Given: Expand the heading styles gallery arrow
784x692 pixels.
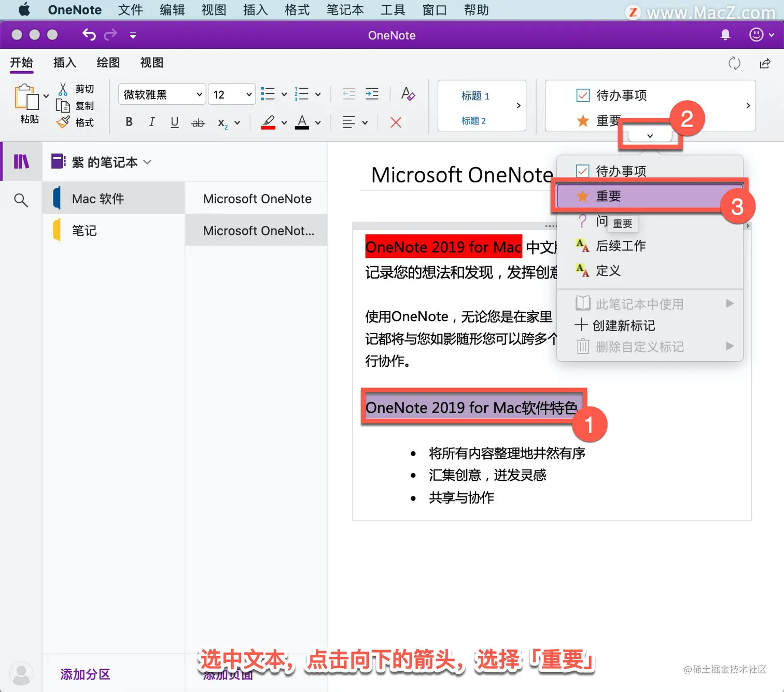Looking at the screenshot, I should click(519, 106).
